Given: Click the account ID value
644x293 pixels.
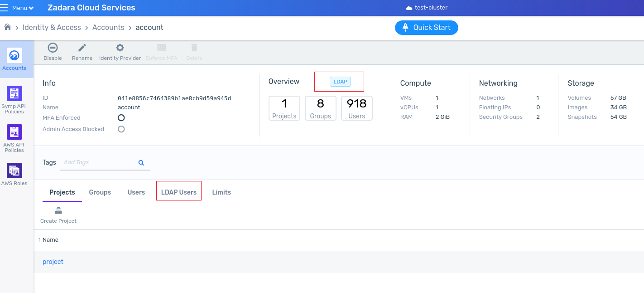Looking at the screenshot, I should point(174,98).
